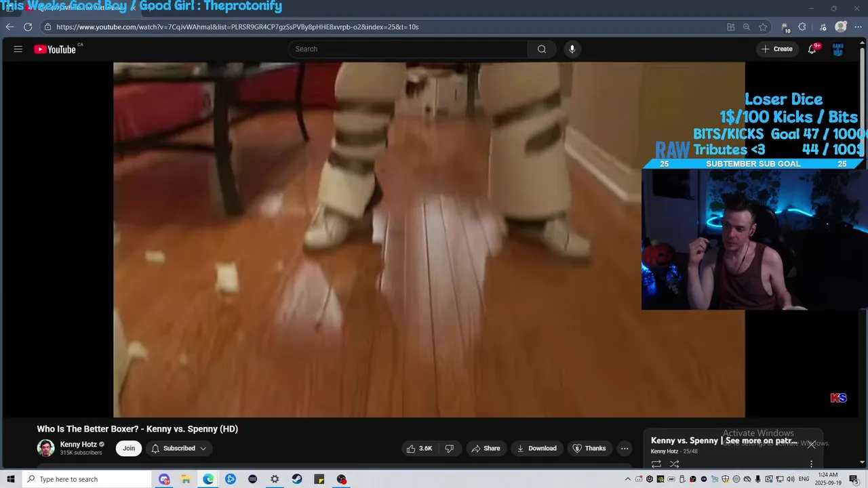Image resolution: width=868 pixels, height=488 pixels.
Task: Show hidden system tray icons chevron
Action: point(628,479)
